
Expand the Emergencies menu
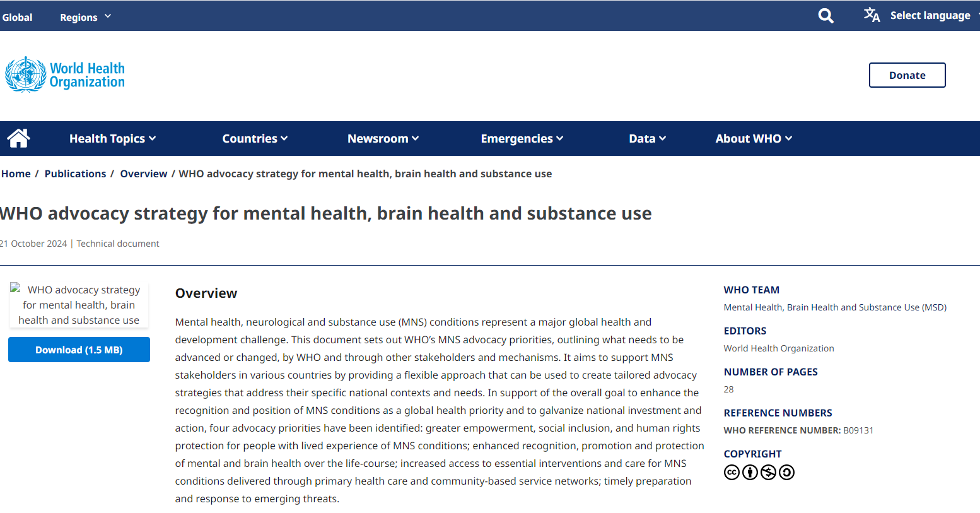click(x=522, y=139)
